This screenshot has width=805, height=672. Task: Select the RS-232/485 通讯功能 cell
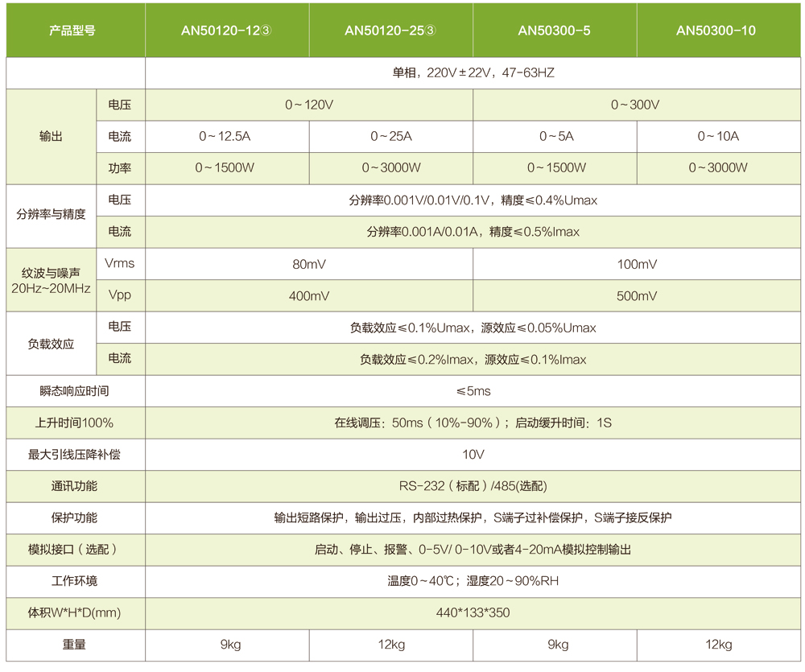click(475, 486)
